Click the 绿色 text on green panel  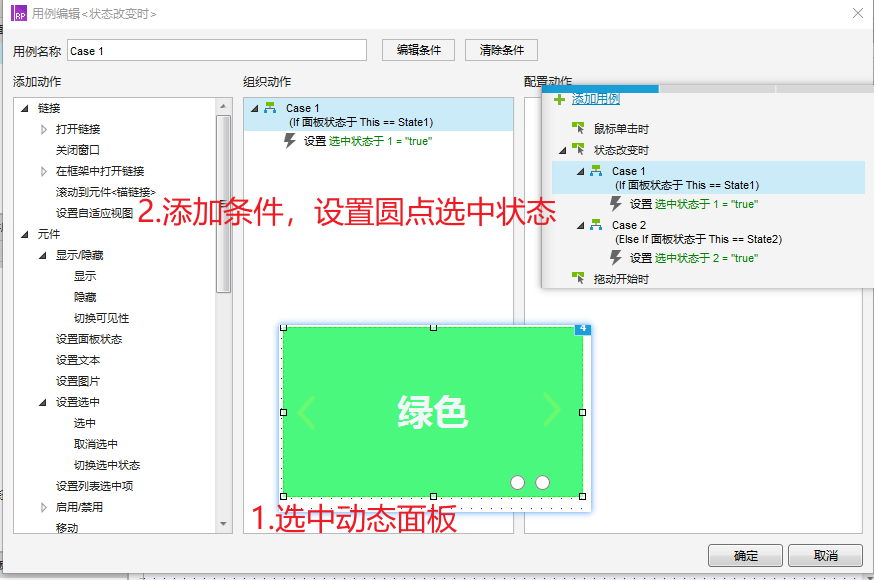tap(433, 412)
